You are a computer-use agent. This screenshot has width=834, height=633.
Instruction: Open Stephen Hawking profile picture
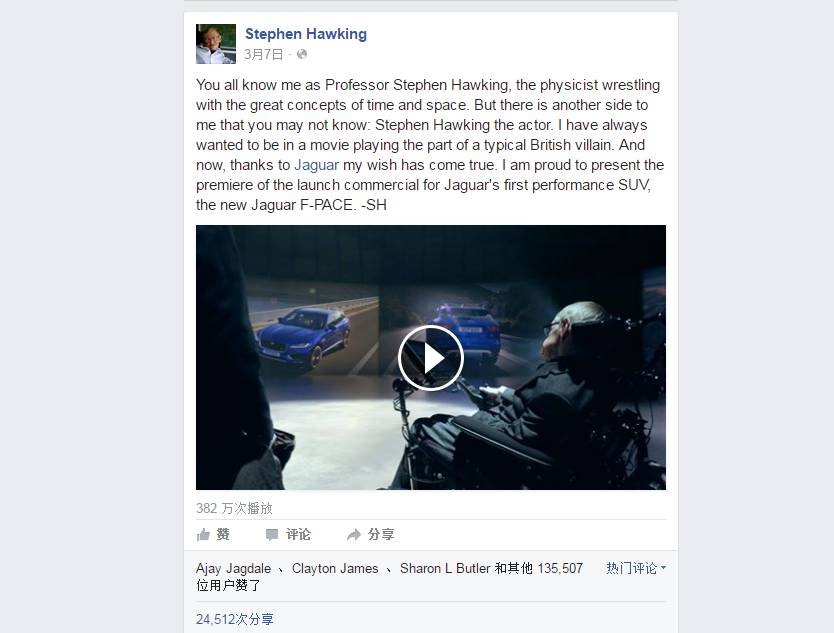pyautogui.click(x=216, y=44)
